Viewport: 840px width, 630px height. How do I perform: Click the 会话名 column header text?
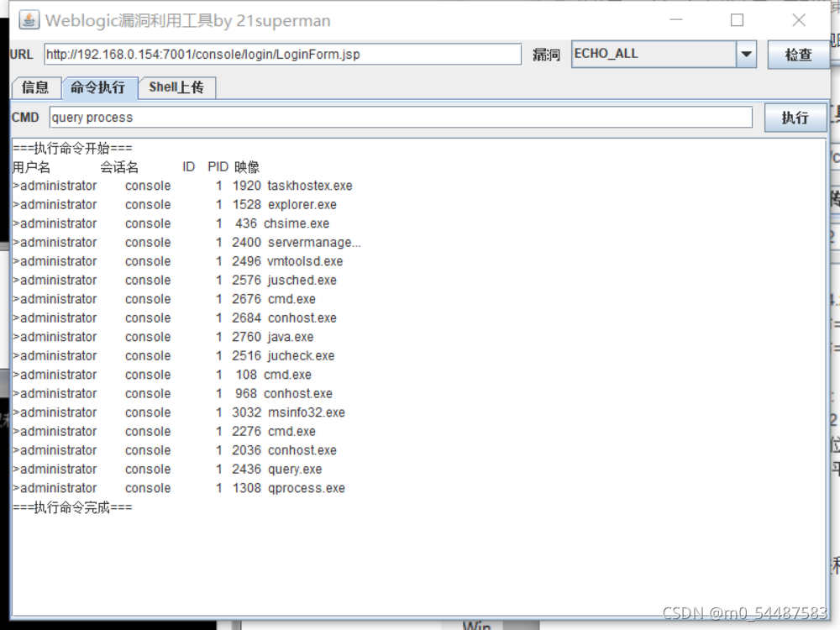(119, 167)
